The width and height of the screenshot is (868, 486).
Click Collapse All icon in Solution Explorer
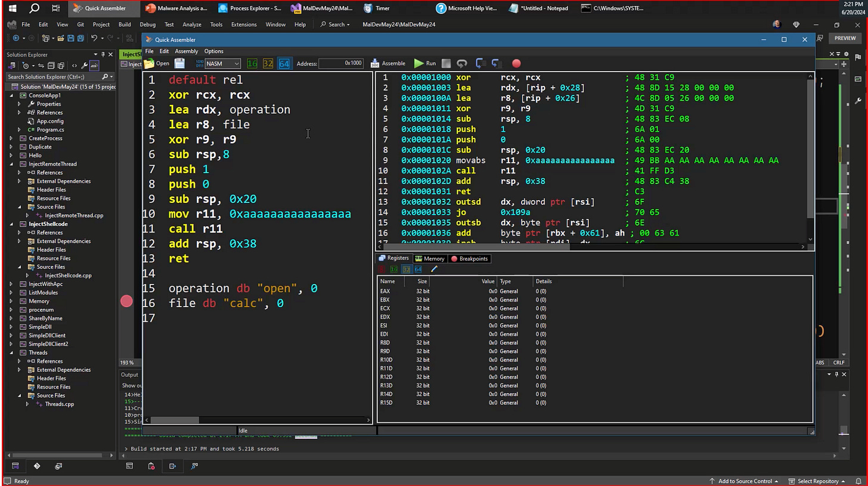pyautogui.click(x=51, y=66)
